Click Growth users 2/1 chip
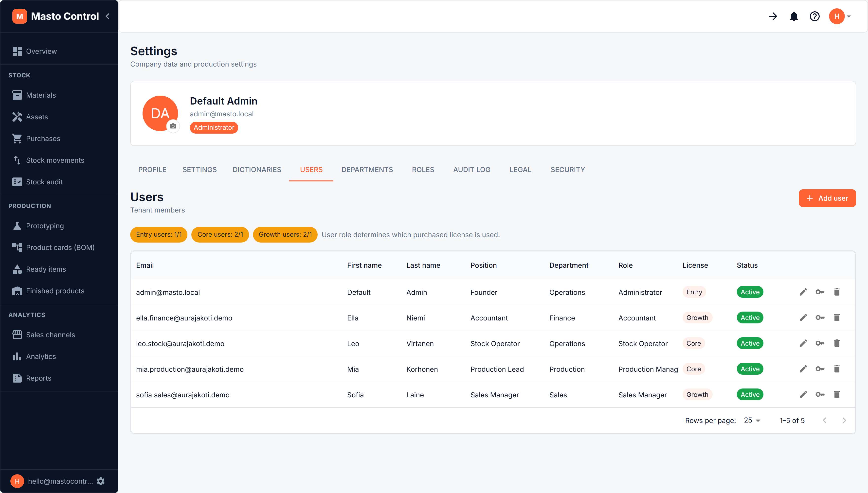This screenshot has width=868, height=493. click(285, 234)
